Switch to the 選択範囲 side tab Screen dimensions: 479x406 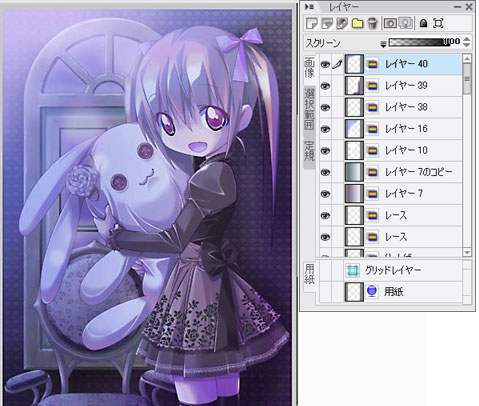[309, 109]
